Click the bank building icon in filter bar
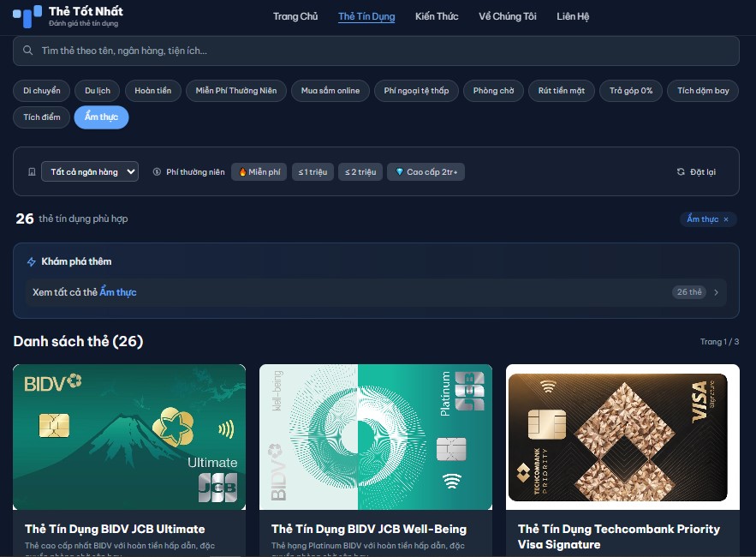This screenshot has width=756, height=557. [x=32, y=172]
